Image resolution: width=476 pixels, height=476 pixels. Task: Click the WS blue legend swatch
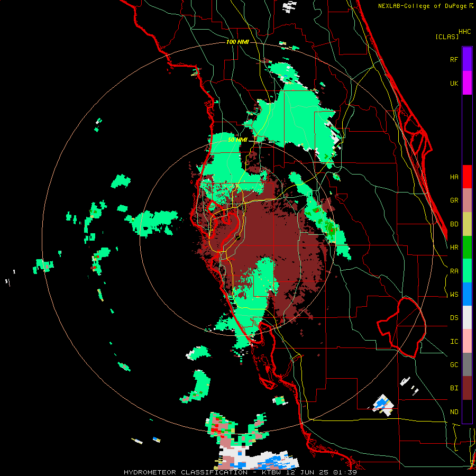pos(467,294)
